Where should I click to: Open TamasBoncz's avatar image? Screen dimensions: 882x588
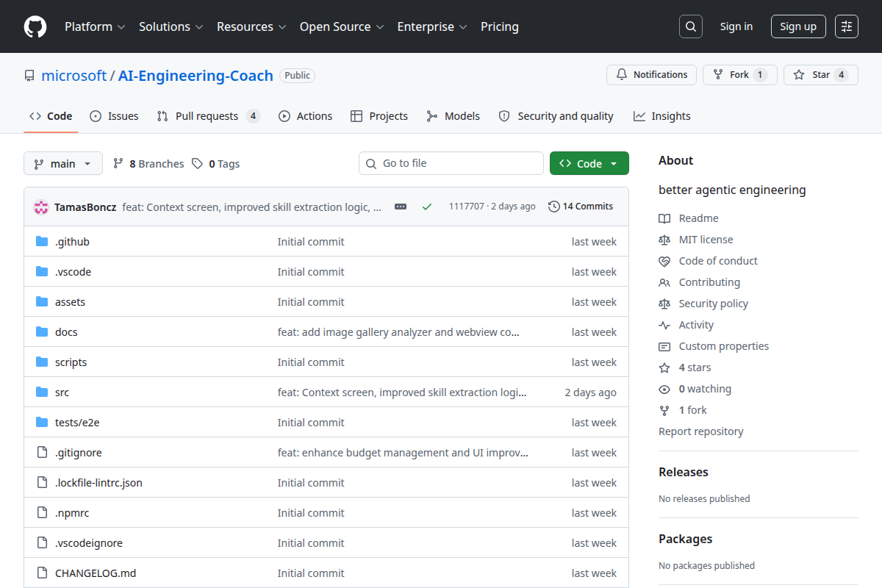(x=41, y=207)
